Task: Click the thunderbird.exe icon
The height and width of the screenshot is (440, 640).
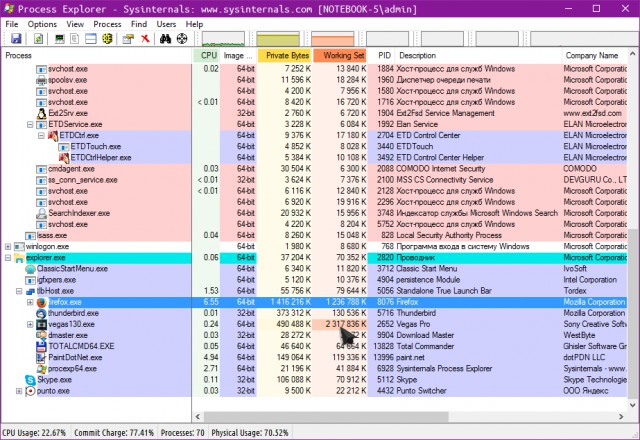Action: pos(41,313)
